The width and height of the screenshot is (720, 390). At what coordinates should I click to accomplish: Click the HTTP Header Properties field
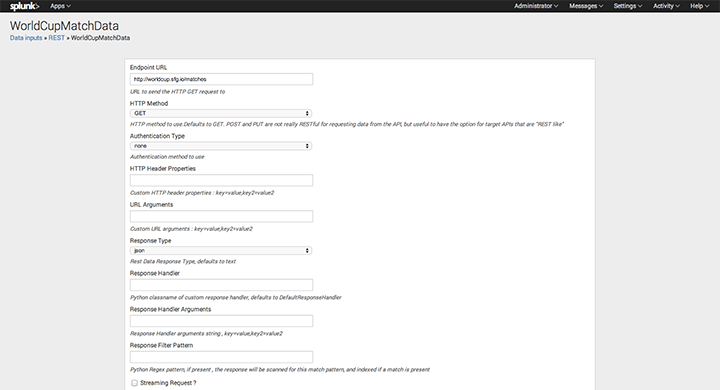coord(221,180)
